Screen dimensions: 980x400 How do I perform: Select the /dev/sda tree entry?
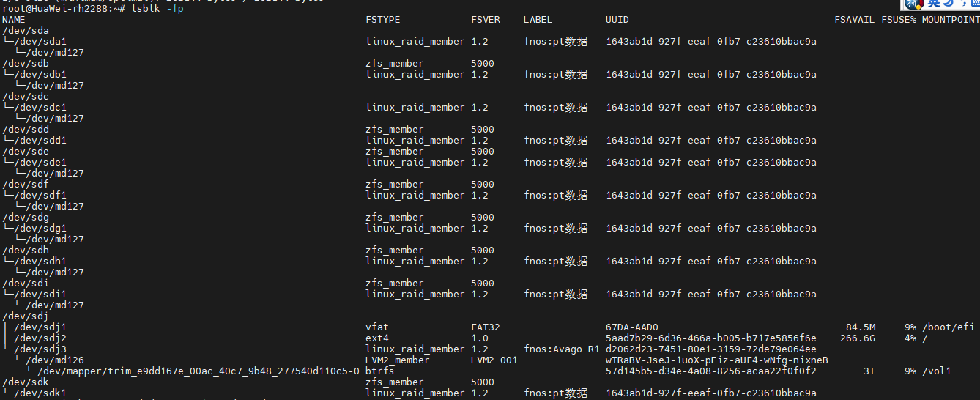tap(26, 31)
